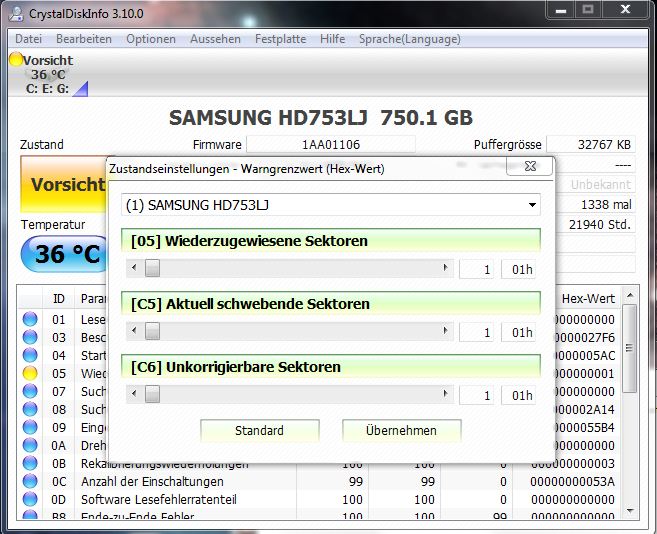Click the yellow Vorsicht disk status circle
This screenshot has width=657, height=534.
pyautogui.click(x=16, y=60)
